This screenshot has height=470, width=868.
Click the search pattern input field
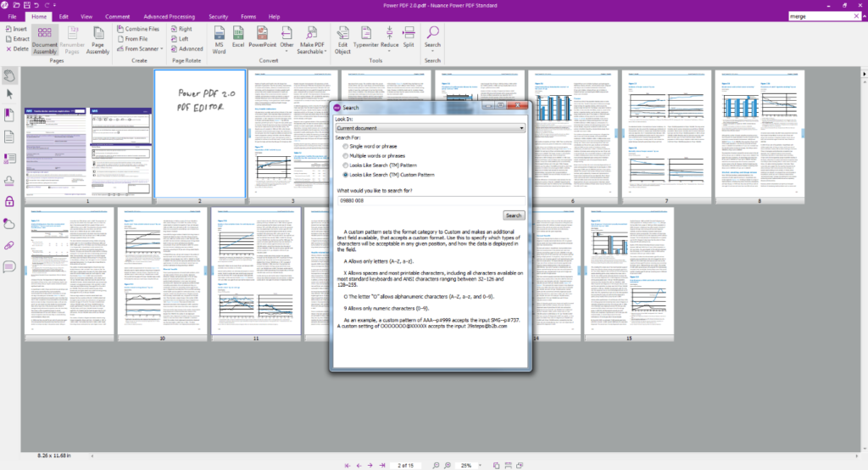pyautogui.click(x=431, y=200)
